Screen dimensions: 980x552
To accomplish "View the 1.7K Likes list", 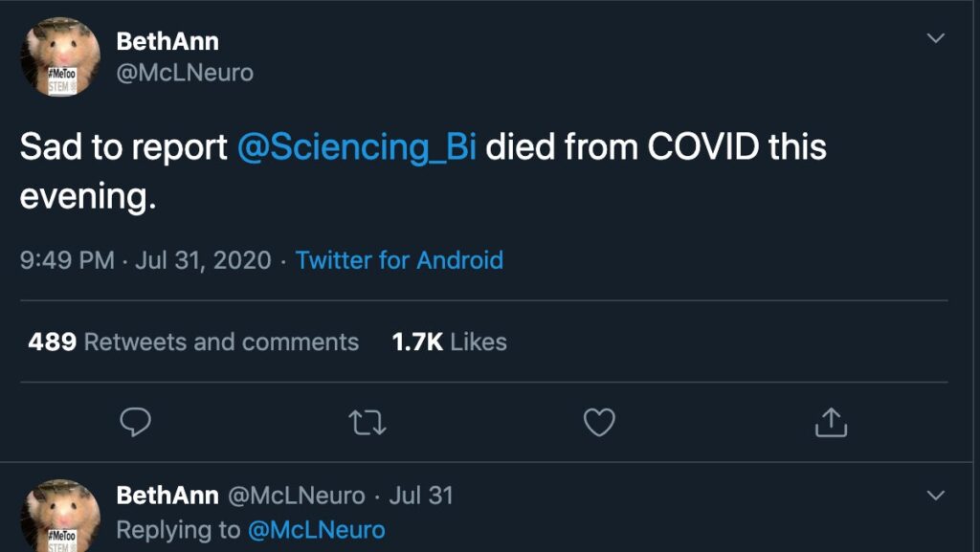I will [x=450, y=342].
